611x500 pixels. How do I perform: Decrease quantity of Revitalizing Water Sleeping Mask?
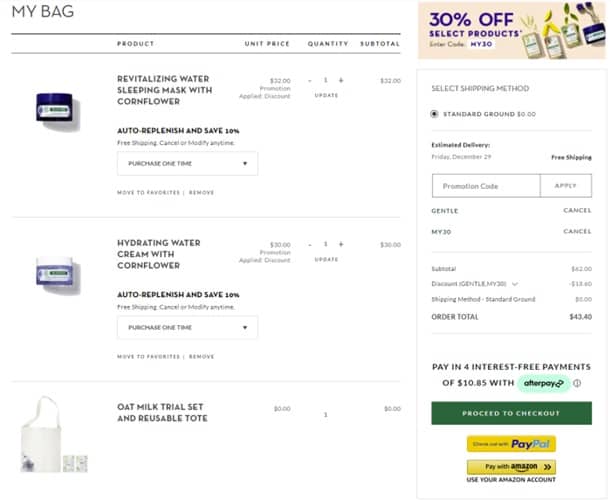(310, 80)
